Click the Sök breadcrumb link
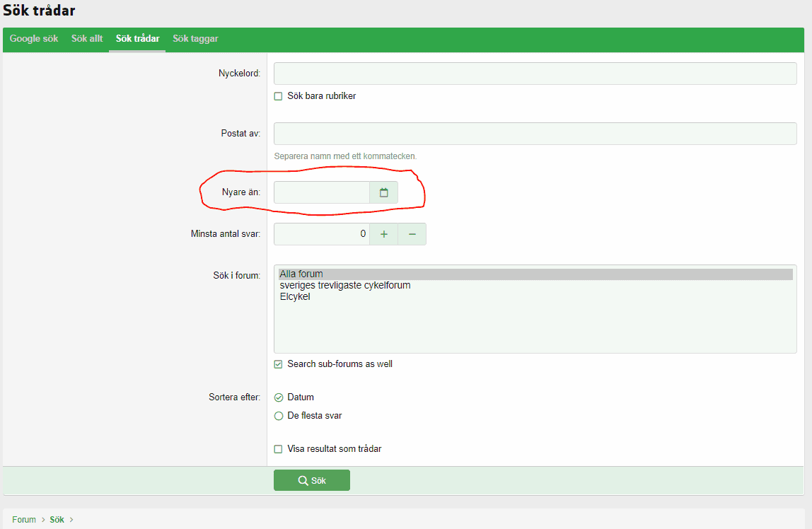 [57, 520]
